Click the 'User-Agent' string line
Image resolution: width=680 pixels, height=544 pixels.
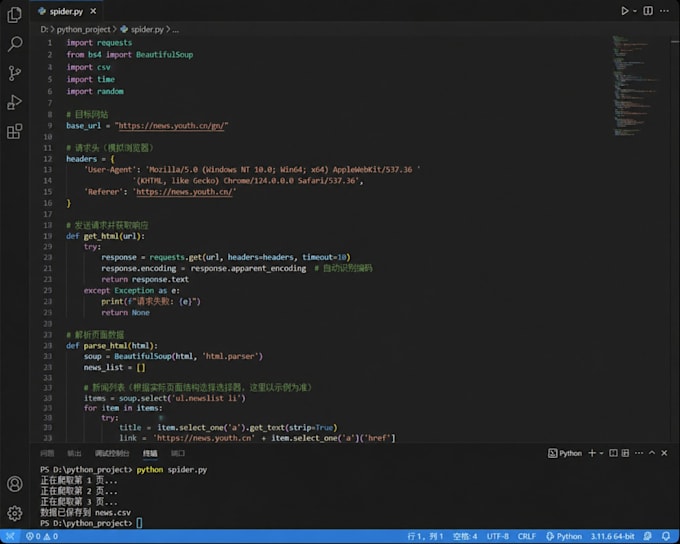(252, 170)
